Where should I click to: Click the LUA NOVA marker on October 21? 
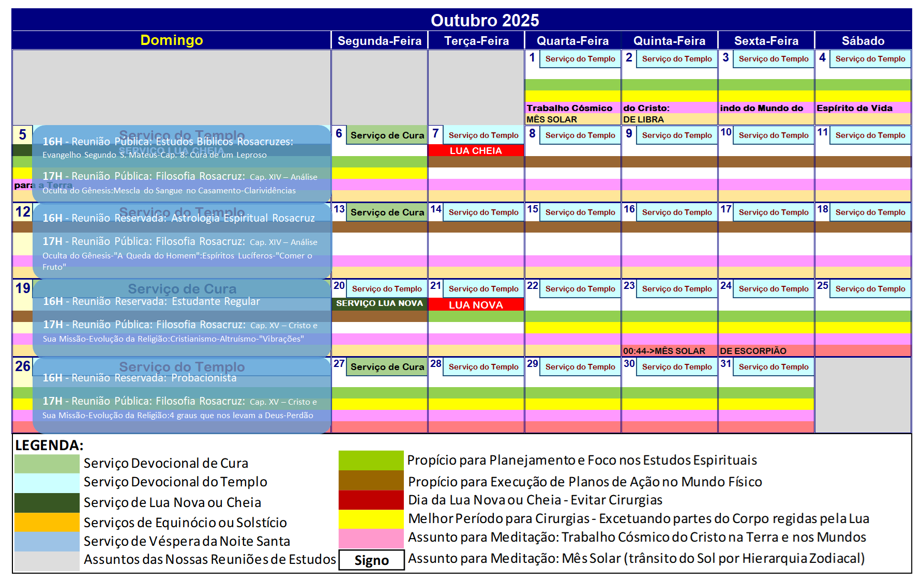(x=476, y=305)
